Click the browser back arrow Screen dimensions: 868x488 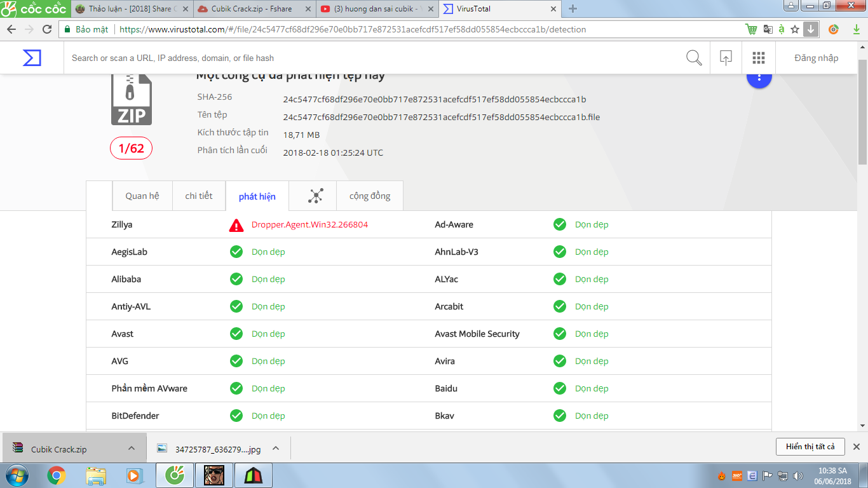coord(11,29)
